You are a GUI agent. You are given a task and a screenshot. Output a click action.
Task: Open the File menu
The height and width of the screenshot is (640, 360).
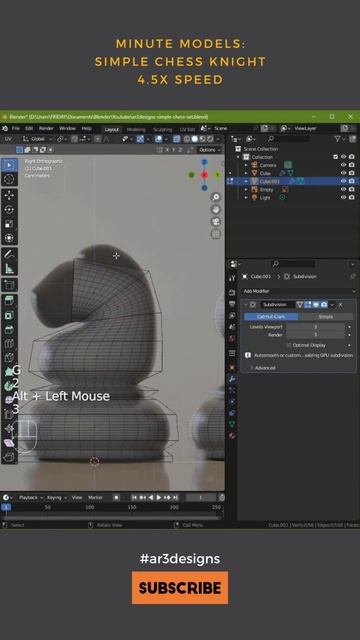16,129
